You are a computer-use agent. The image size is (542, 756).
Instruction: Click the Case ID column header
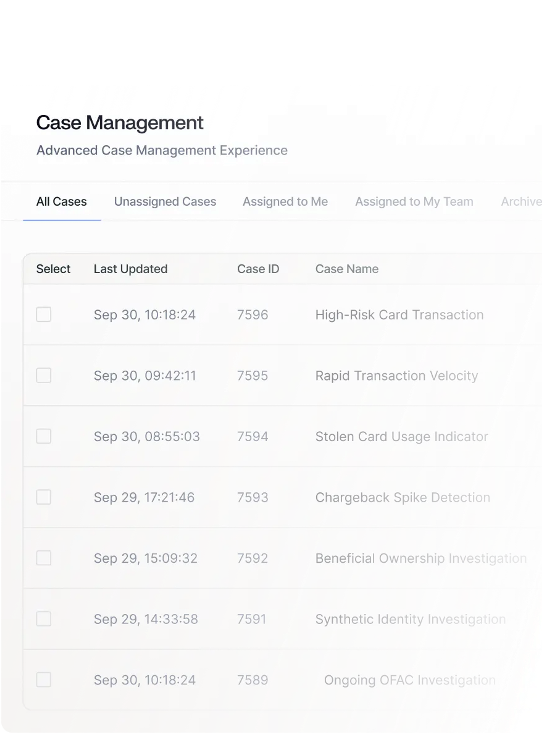click(x=258, y=269)
